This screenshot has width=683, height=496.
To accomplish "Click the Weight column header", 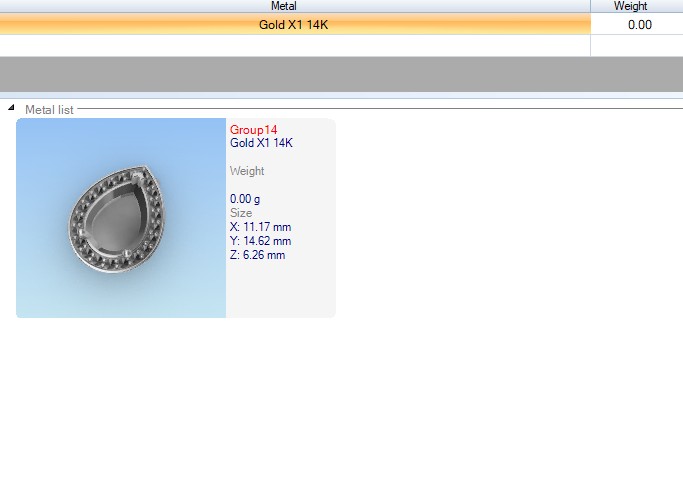I will tap(636, 6).
